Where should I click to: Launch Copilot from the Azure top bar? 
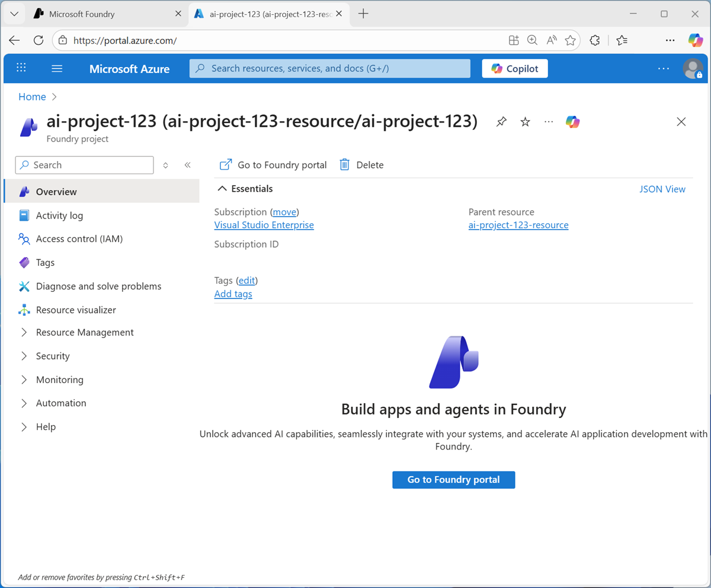pyautogui.click(x=514, y=68)
